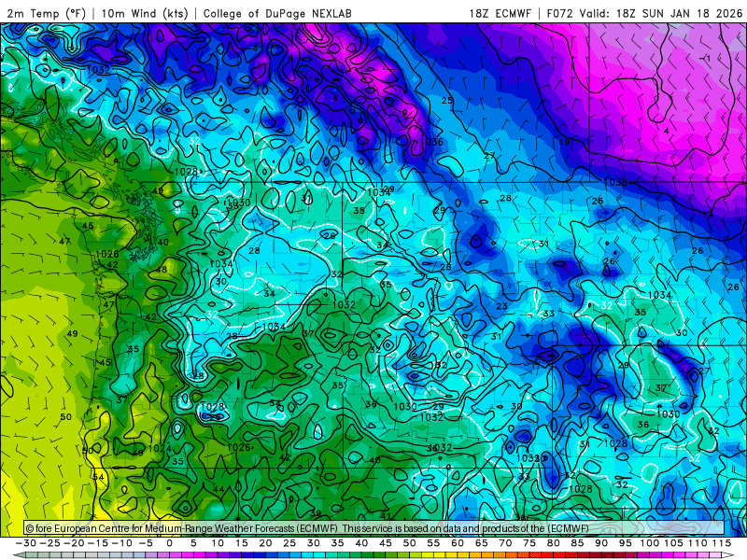Click the 55 label on color scale
This screenshot has height=560, width=747.
pyautogui.click(x=433, y=543)
